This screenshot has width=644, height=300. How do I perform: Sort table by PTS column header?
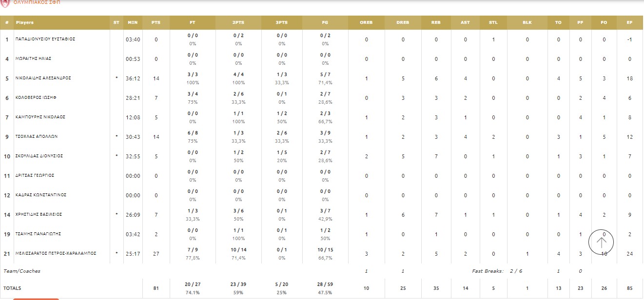click(156, 23)
